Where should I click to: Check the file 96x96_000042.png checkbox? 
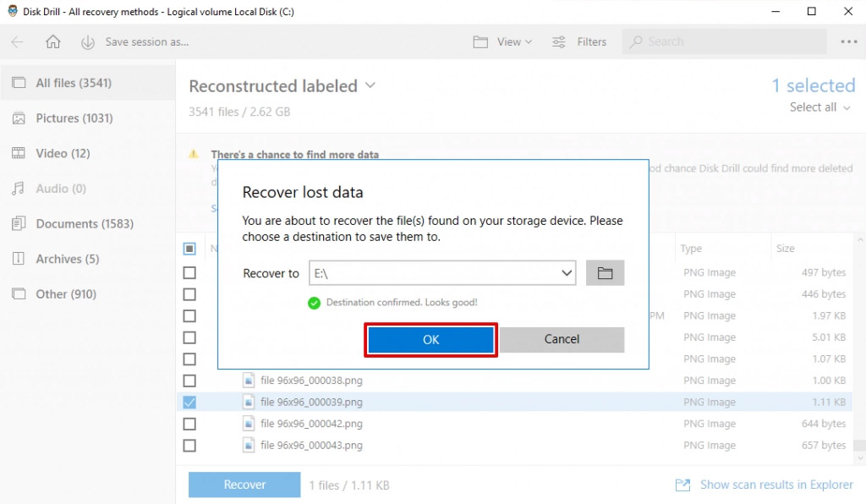tap(189, 424)
